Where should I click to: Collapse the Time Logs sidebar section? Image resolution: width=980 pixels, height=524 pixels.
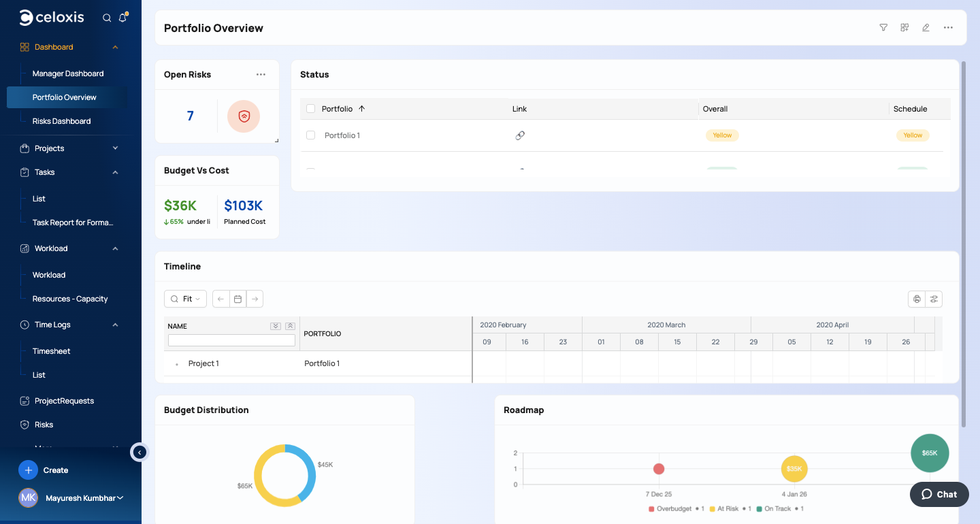point(115,325)
